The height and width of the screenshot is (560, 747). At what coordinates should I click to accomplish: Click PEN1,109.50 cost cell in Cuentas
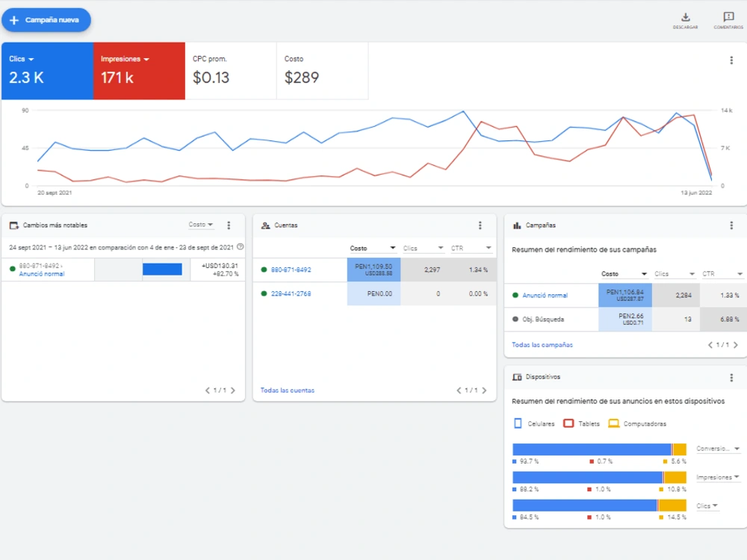[x=374, y=270]
